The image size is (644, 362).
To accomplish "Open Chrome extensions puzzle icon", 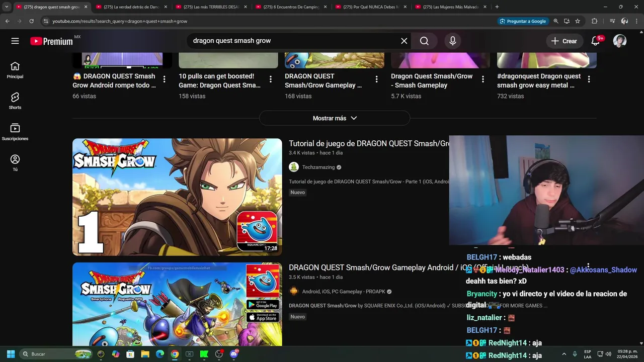I will point(594,21).
